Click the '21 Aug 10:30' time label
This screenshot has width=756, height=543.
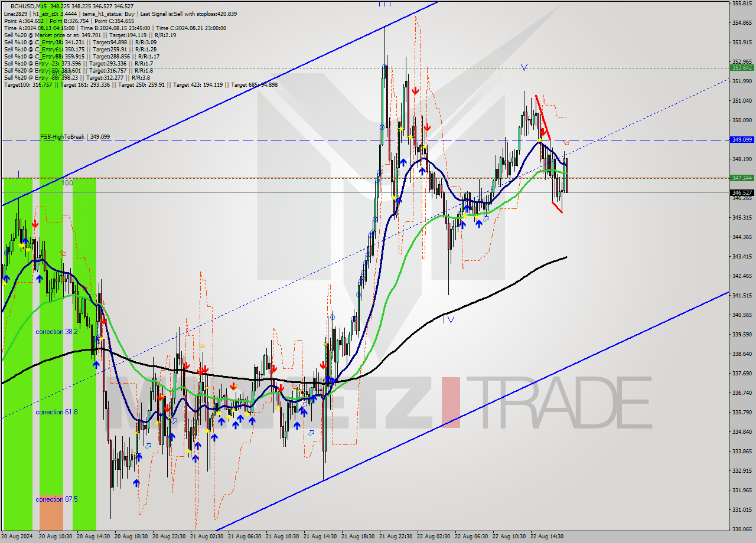[x=282, y=537]
